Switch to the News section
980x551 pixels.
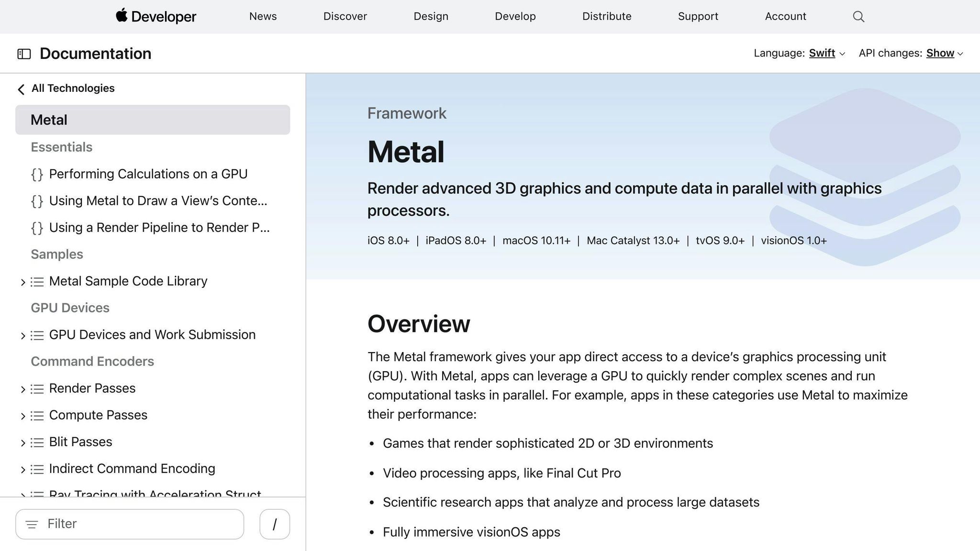263,16
